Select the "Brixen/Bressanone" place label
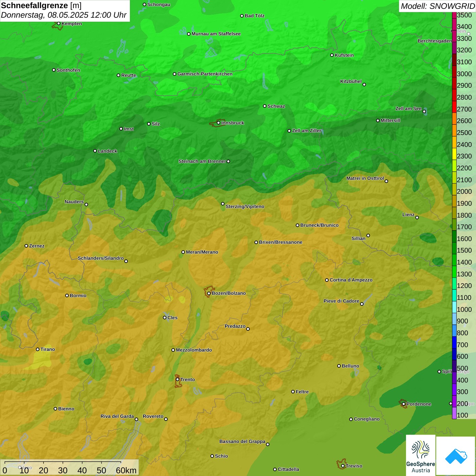 pos(280,242)
